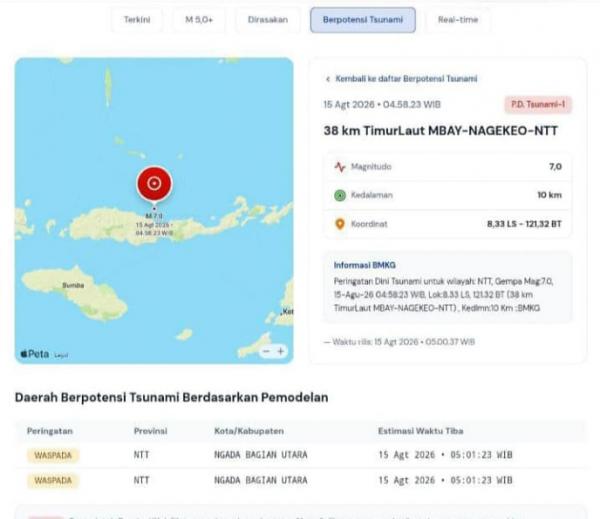Click the Magnitudo pulse icon
Image resolution: width=600 pixels, height=519 pixels.
pyautogui.click(x=340, y=167)
